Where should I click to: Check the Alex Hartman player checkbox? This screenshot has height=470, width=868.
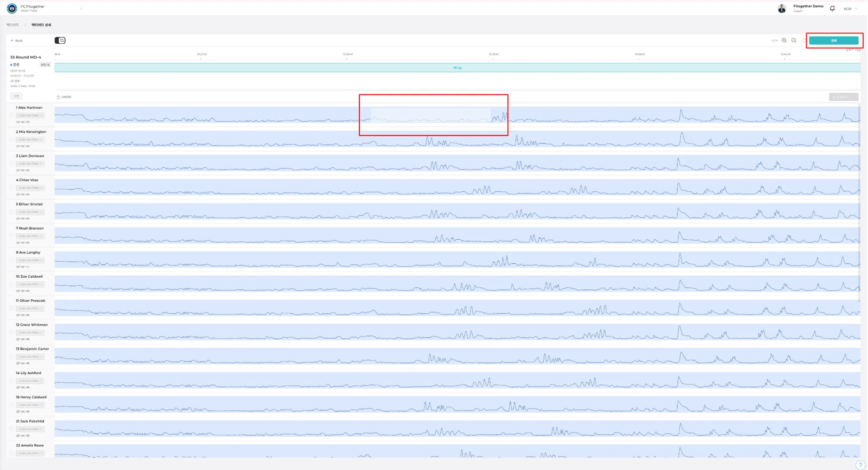click(12, 115)
